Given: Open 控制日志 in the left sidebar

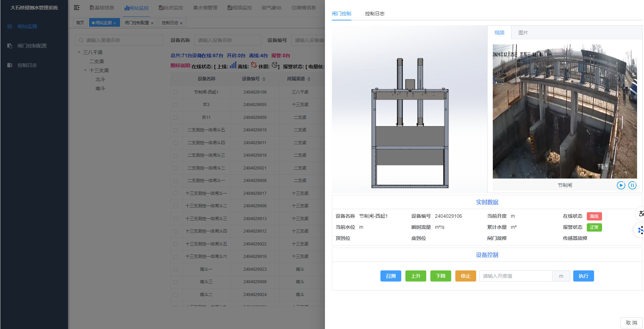Looking at the screenshot, I should click(27, 65).
